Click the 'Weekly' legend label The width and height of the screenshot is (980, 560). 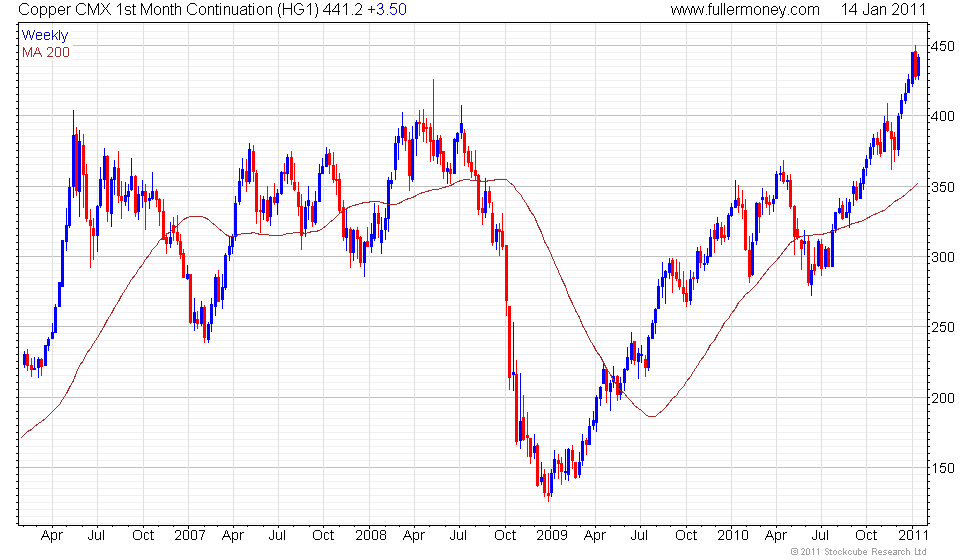click(x=44, y=36)
